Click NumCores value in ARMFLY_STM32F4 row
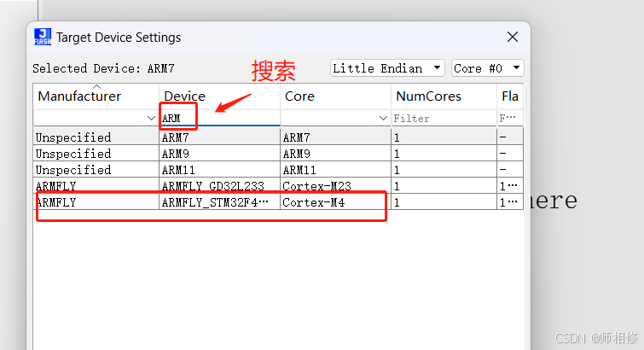The width and height of the screenshot is (644, 350). 444,202
